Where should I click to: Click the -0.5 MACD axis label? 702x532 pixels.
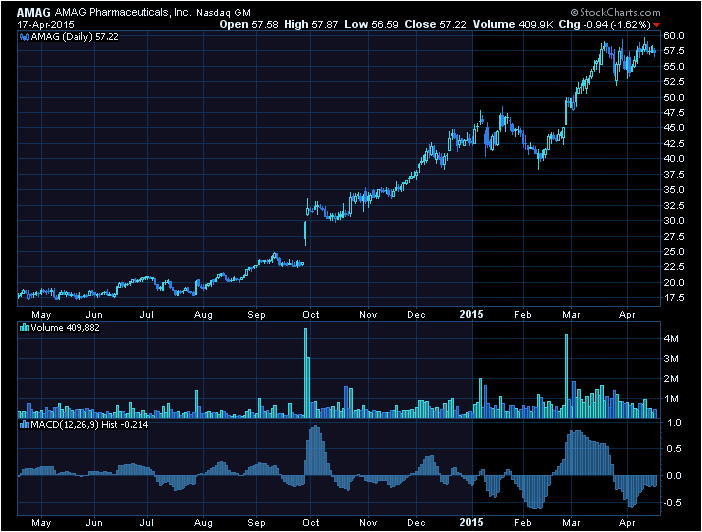pyautogui.click(x=671, y=502)
